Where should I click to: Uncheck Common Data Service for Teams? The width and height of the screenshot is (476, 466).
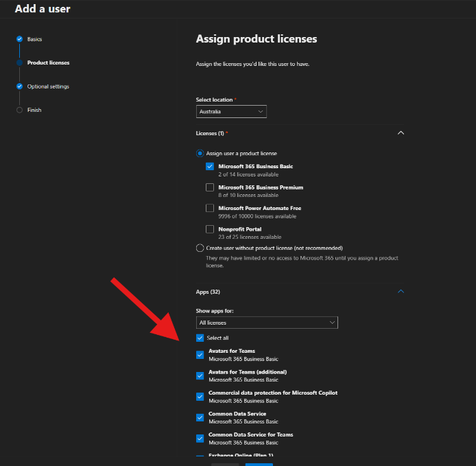[200, 439]
